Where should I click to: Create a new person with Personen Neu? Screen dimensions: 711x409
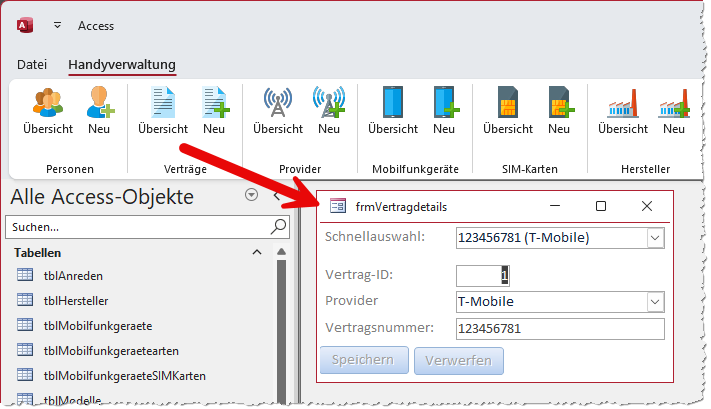coord(100,102)
